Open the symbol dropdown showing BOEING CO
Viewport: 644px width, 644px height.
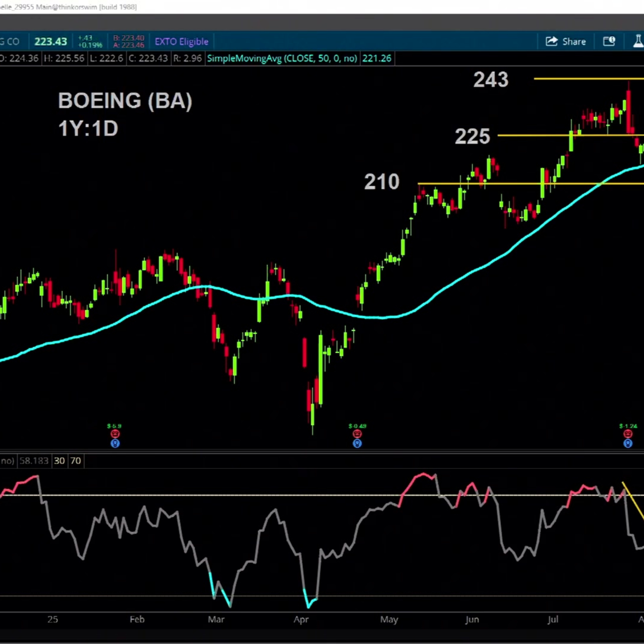coord(10,41)
